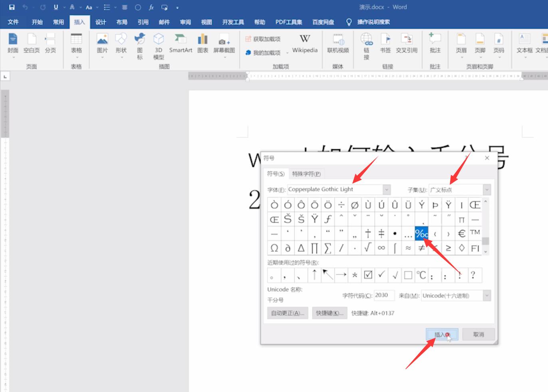
Task: Select the infinity ∞ symbol in grid
Action: (x=381, y=248)
